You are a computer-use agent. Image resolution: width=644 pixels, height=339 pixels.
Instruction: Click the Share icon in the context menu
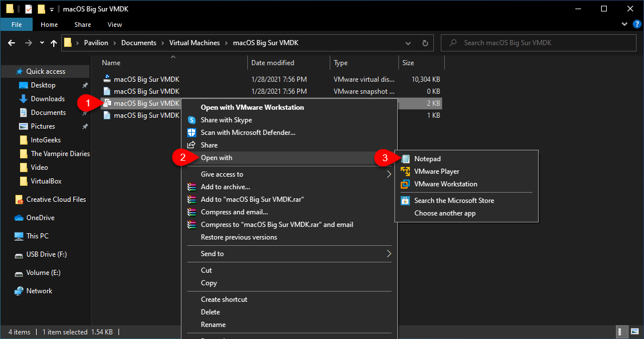[191, 145]
